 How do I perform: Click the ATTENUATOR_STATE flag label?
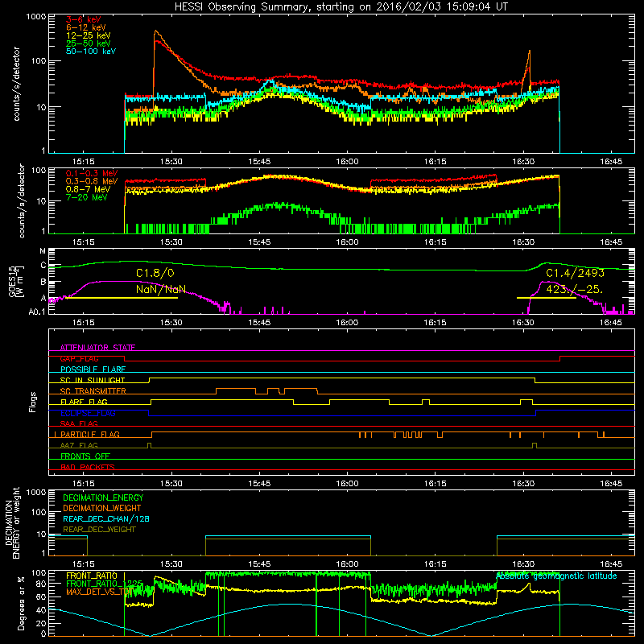click(x=97, y=348)
